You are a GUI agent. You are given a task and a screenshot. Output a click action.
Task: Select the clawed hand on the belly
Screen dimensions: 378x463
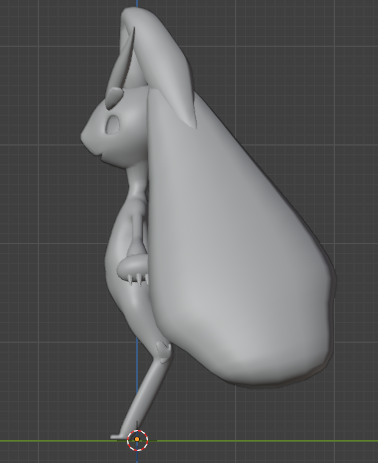click(133, 269)
